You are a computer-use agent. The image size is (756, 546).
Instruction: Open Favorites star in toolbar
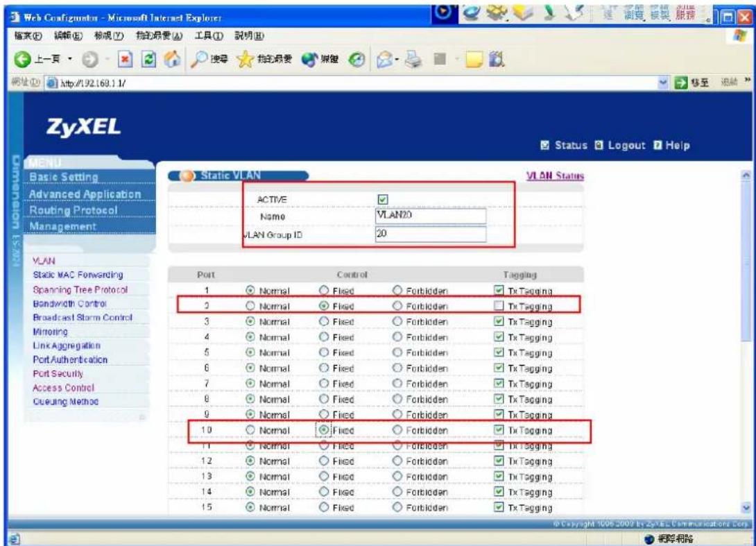pos(245,60)
